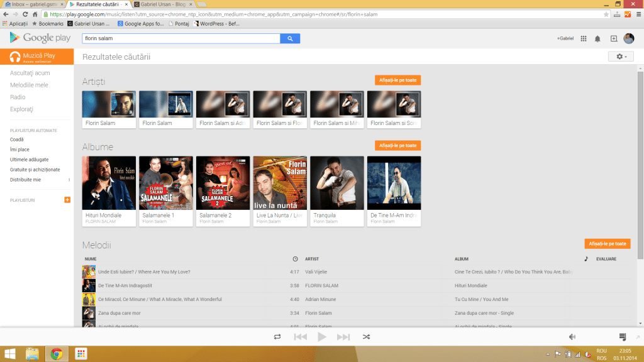The image size is (644, 362).
Task: Switch to Gabriel Ursan - Blog tab
Action: point(163,4)
